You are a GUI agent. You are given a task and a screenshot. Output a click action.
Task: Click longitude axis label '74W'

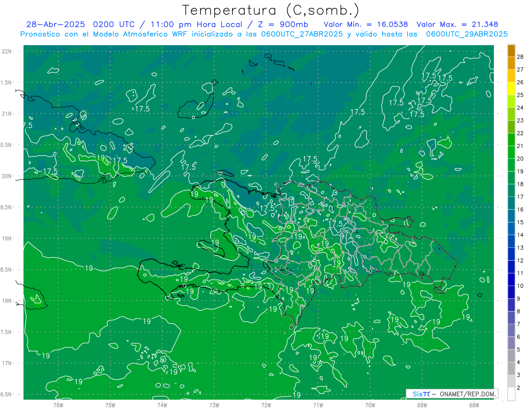(162, 405)
